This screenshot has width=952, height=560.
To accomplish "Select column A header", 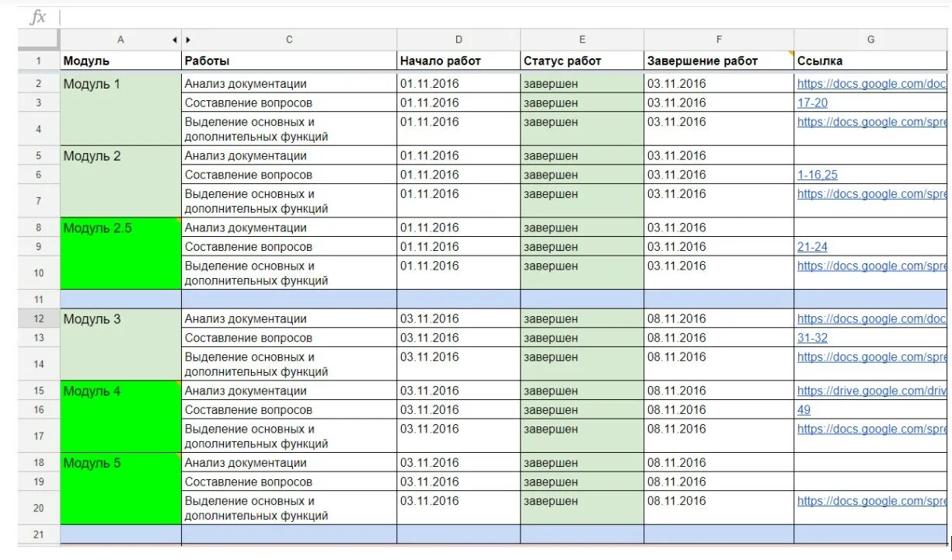I will click(120, 40).
